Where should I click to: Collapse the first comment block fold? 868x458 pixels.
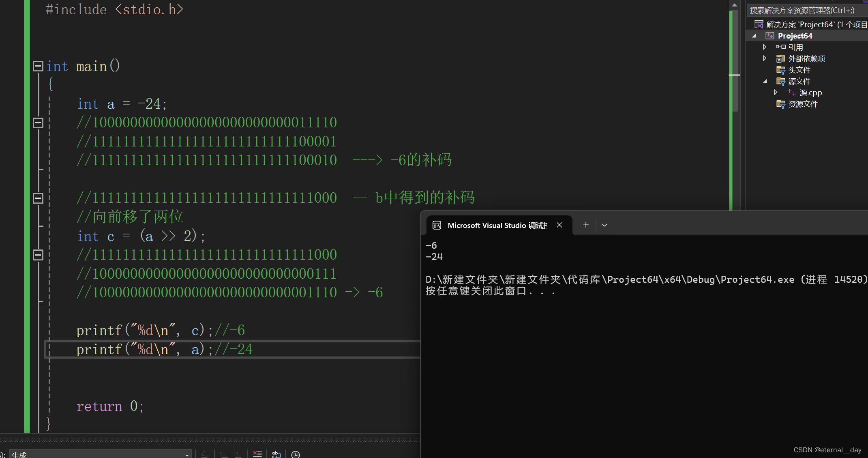click(38, 123)
